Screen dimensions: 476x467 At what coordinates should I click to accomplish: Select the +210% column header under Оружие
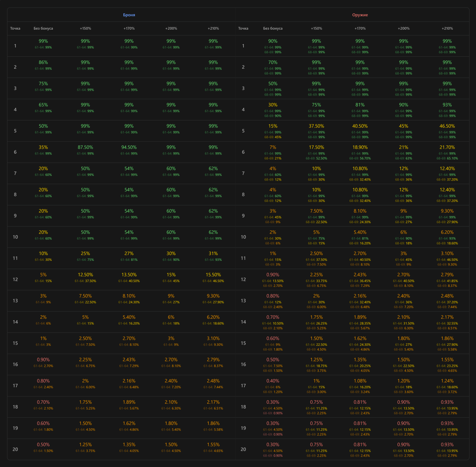tap(447, 28)
